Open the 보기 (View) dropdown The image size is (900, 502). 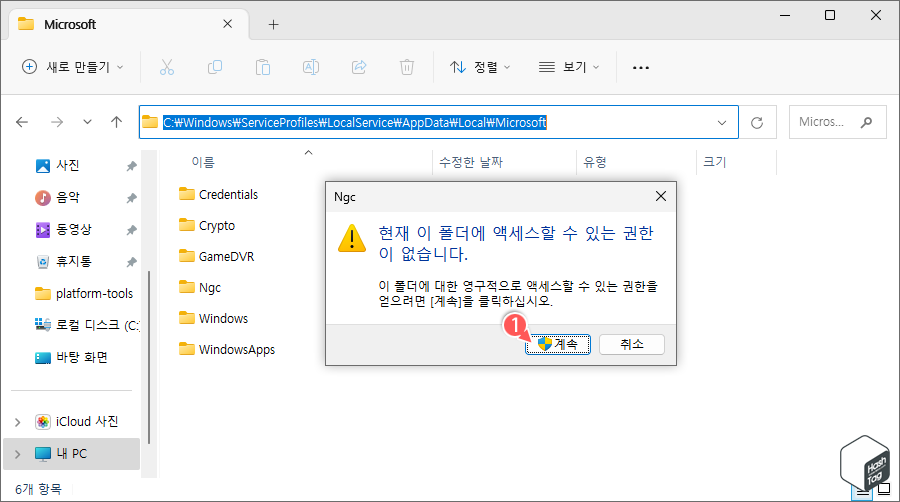point(569,67)
